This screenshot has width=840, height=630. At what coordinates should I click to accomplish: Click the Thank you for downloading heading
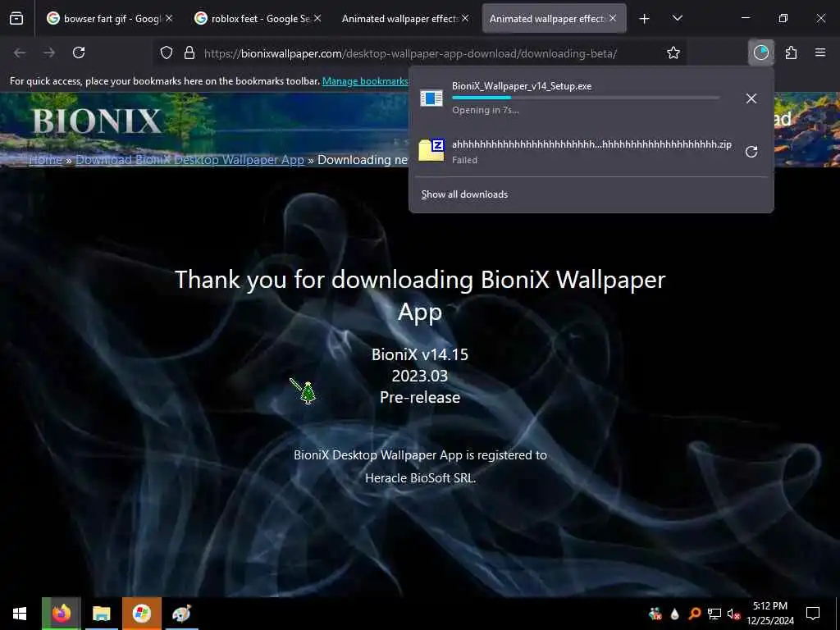coord(420,295)
